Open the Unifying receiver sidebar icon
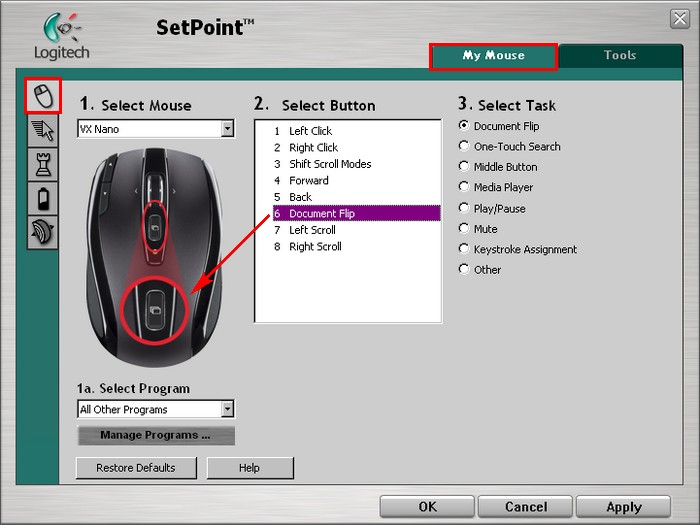 43,233
